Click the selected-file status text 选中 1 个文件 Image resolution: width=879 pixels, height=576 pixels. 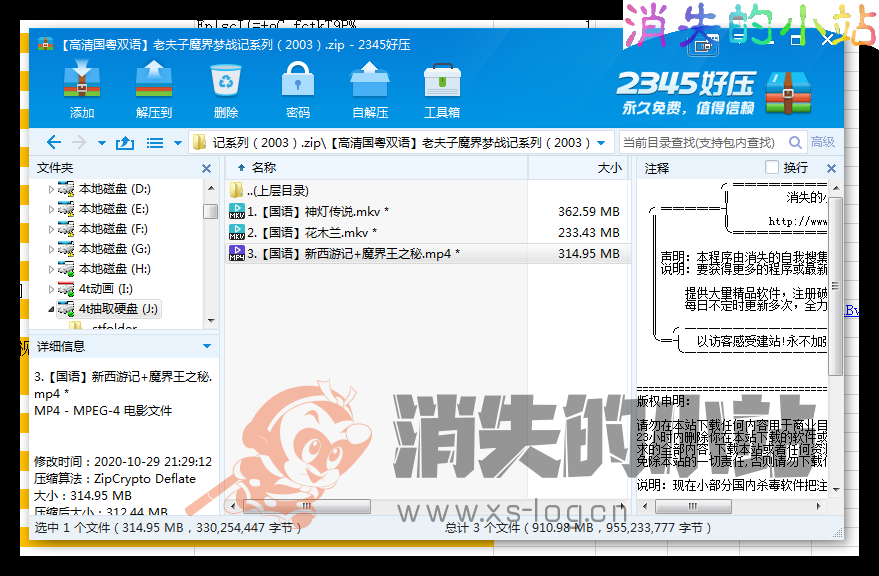pyautogui.click(x=168, y=528)
